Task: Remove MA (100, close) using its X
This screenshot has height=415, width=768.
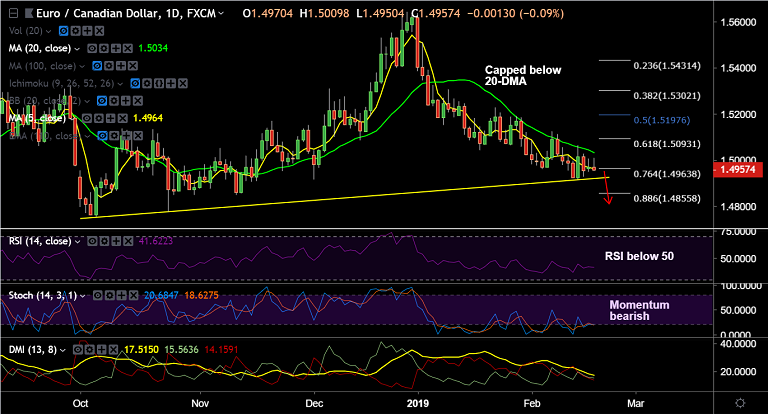Action: pyautogui.click(x=132, y=66)
